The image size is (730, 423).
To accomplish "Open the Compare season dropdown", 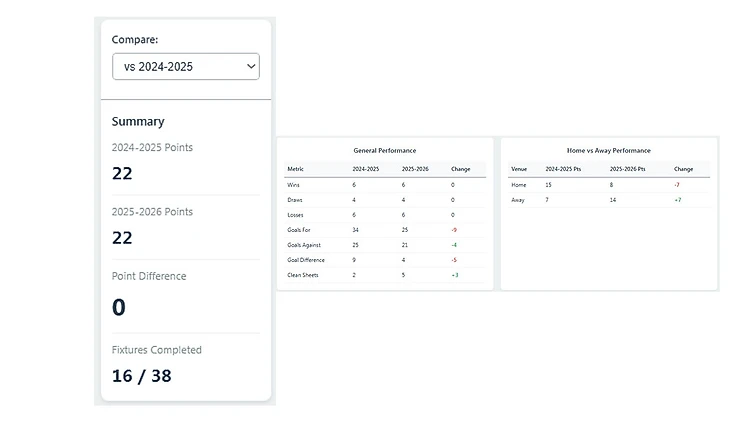I will [x=185, y=67].
